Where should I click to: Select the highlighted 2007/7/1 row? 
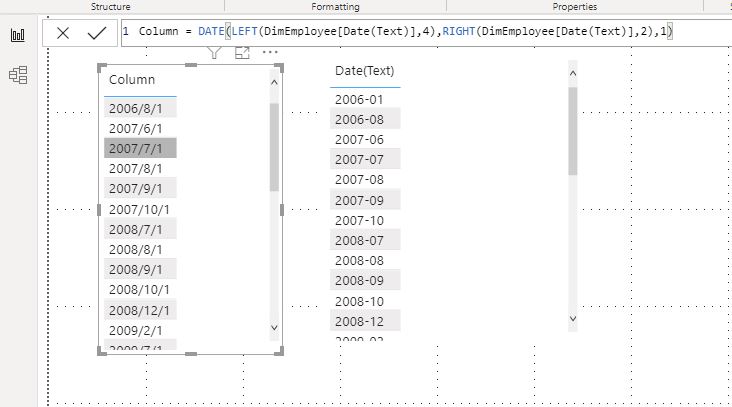[x=140, y=148]
